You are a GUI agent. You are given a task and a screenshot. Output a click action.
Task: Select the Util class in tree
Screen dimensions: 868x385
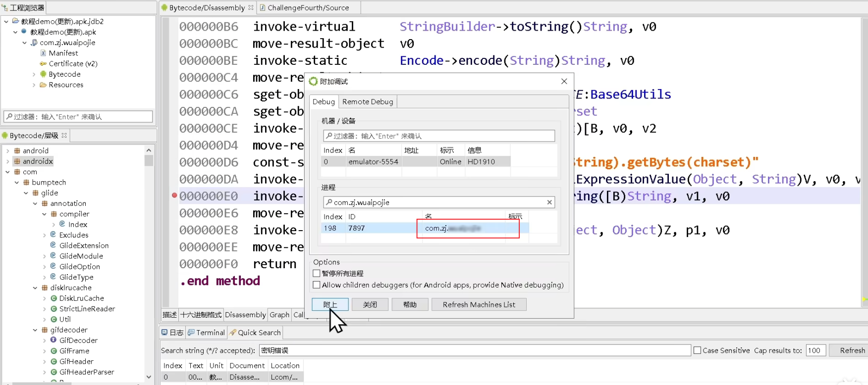[65, 319]
